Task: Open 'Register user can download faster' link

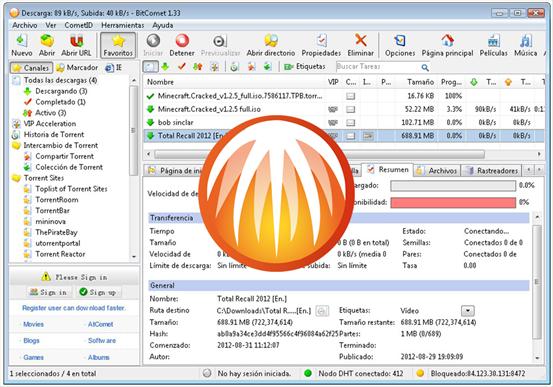Action: click(74, 308)
